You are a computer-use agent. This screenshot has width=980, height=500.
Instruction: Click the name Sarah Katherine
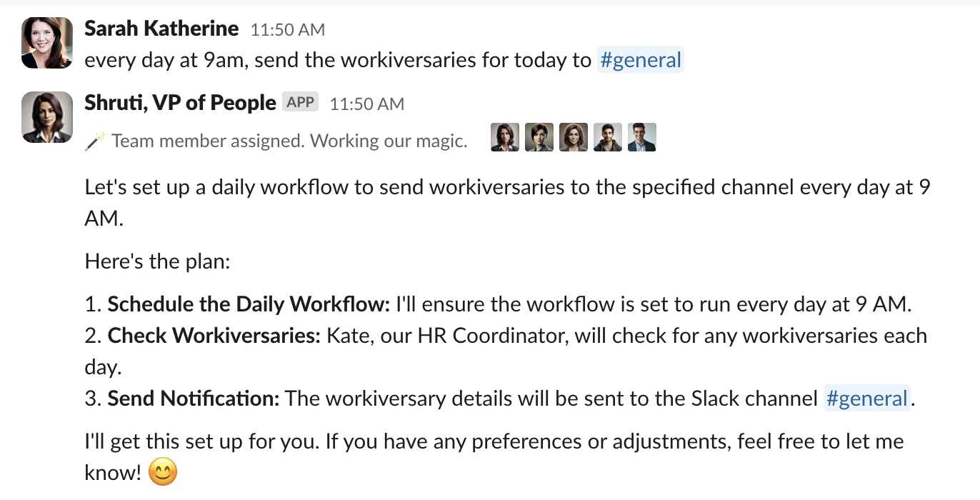[161, 28]
